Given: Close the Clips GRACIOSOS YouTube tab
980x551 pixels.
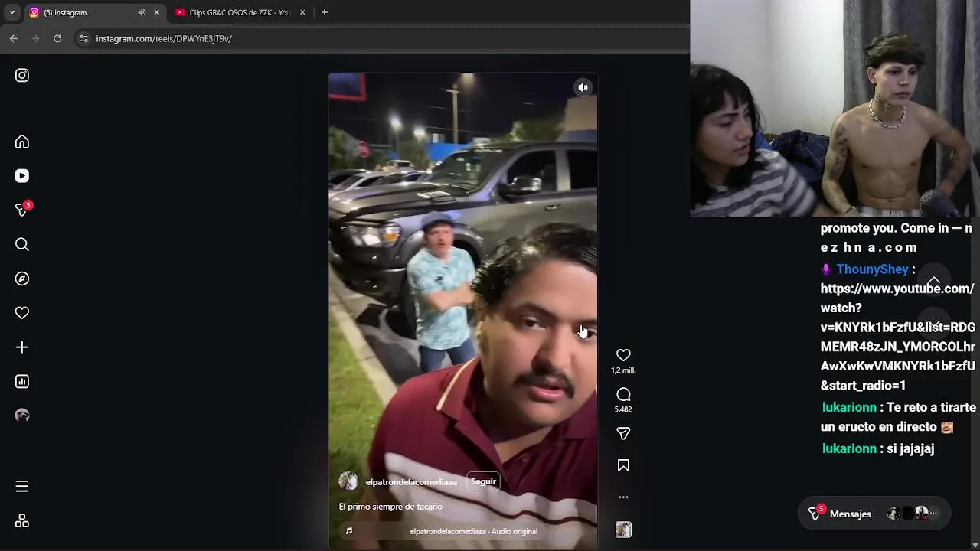Looking at the screenshot, I should tap(302, 12).
